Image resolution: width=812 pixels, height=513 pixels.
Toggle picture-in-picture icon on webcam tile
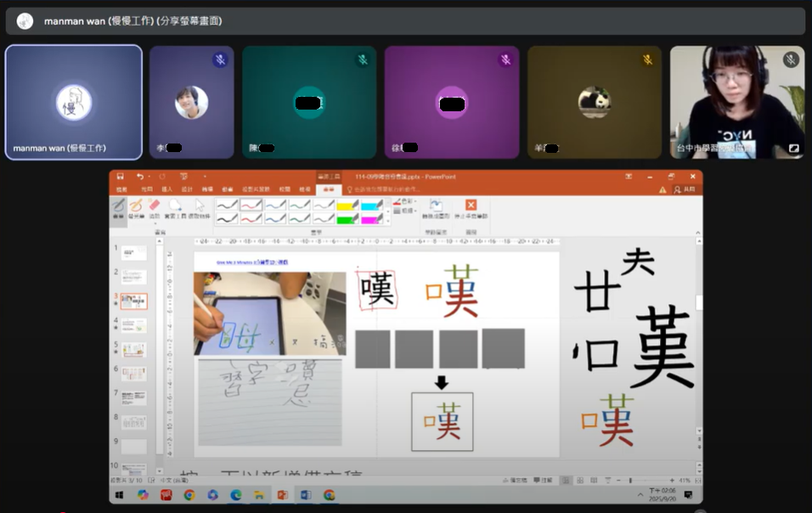pos(793,148)
